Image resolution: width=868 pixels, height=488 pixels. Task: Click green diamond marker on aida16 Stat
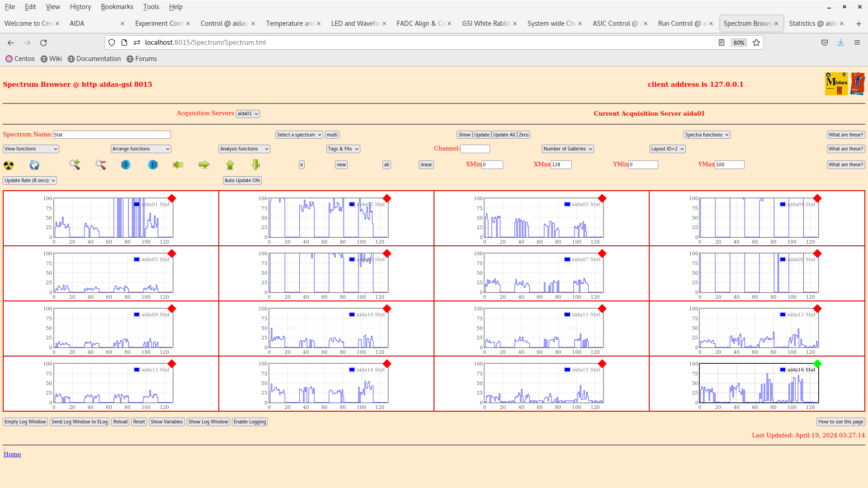(817, 364)
